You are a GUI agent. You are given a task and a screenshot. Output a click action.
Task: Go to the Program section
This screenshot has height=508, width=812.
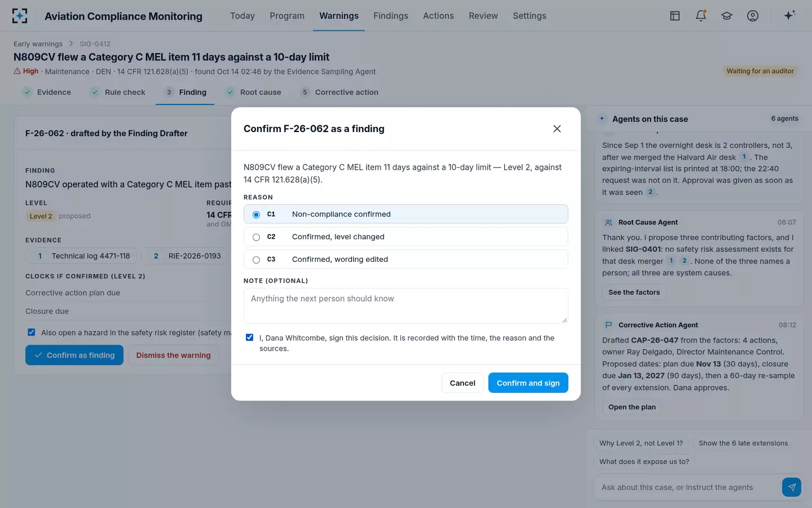point(287,16)
